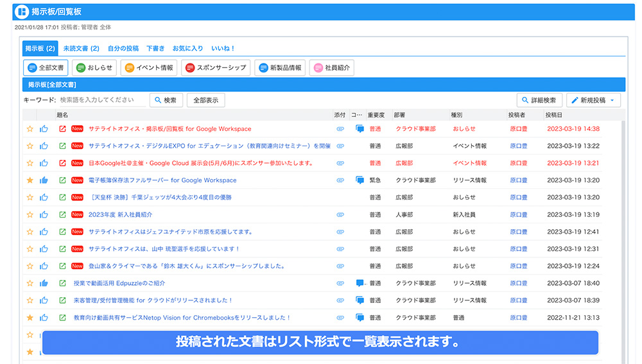Screen dimensions: 642x364
Task: Open external-link icon on 登山家＆クライマー row
Action: click(x=62, y=266)
